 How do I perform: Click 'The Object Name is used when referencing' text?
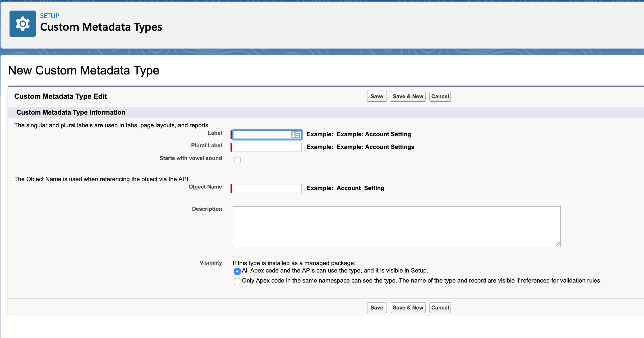click(x=102, y=179)
